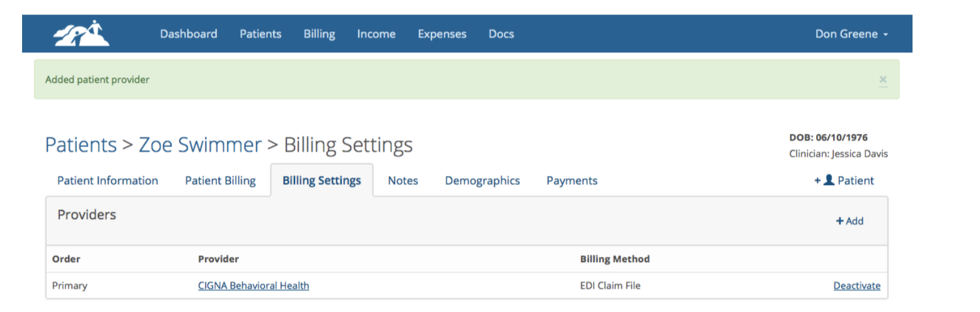Switch to the Demographics tab
The width and height of the screenshot is (980, 312).
(482, 181)
